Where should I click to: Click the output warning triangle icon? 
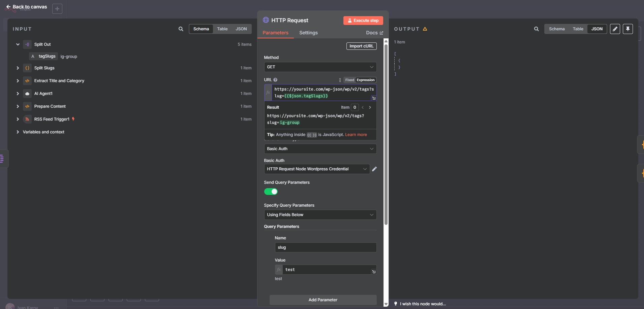tap(425, 29)
